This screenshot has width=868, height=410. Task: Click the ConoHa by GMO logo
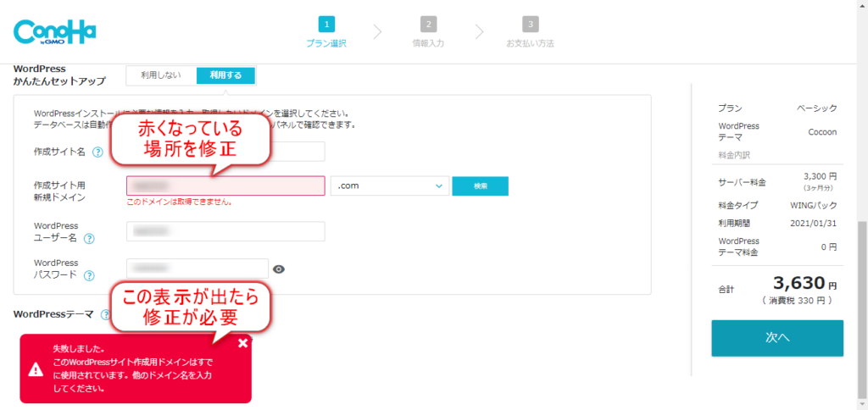click(x=54, y=32)
